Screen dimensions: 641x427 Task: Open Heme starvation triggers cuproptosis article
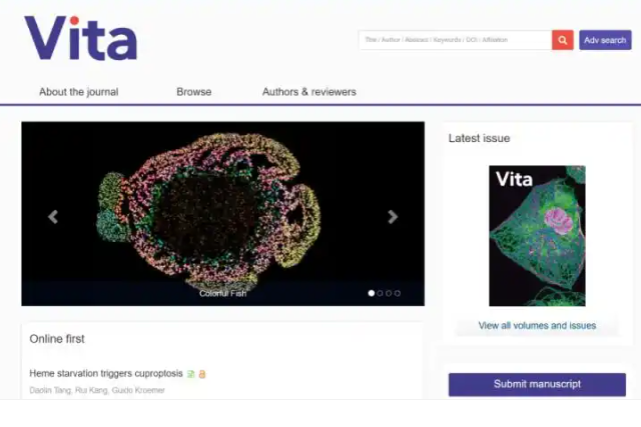[106, 373]
